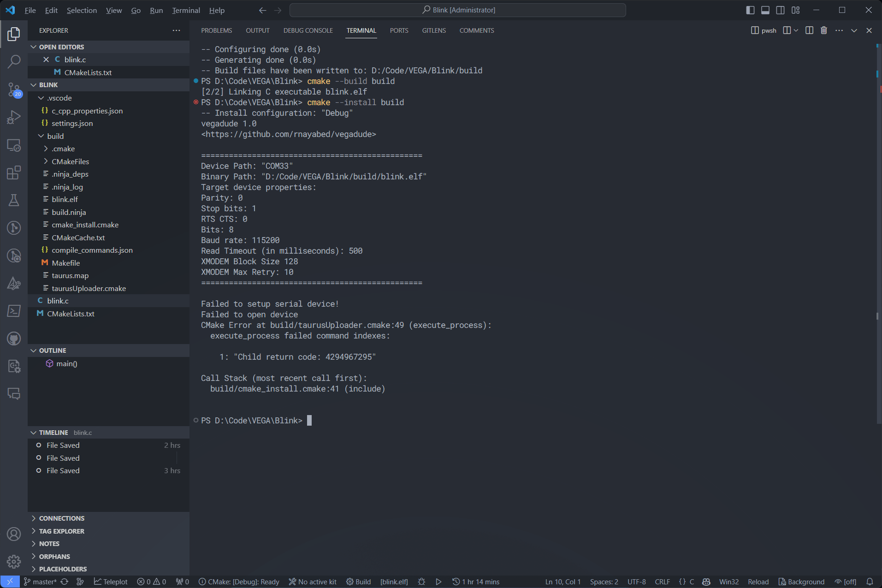Switch to the Debug Console tab
This screenshot has height=588, width=882.
coord(308,30)
